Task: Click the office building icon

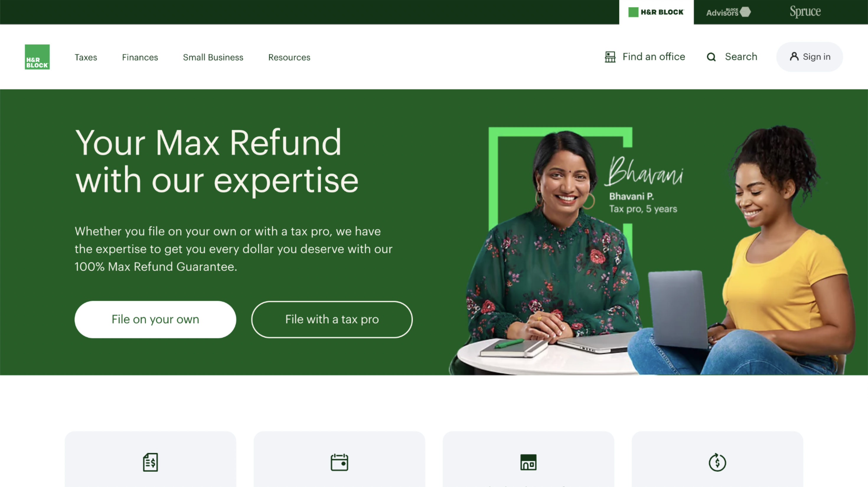Action: (x=610, y=57)
